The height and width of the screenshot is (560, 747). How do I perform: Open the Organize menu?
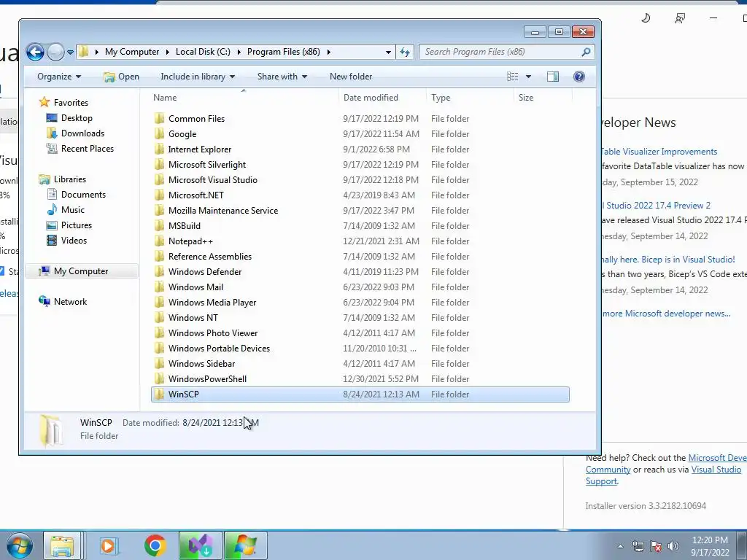pos(59,77)
